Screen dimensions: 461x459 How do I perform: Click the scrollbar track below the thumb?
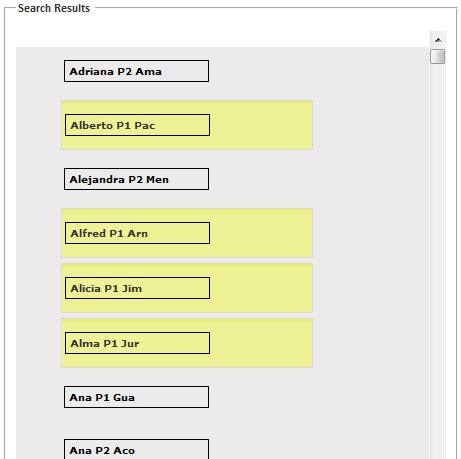438,262
